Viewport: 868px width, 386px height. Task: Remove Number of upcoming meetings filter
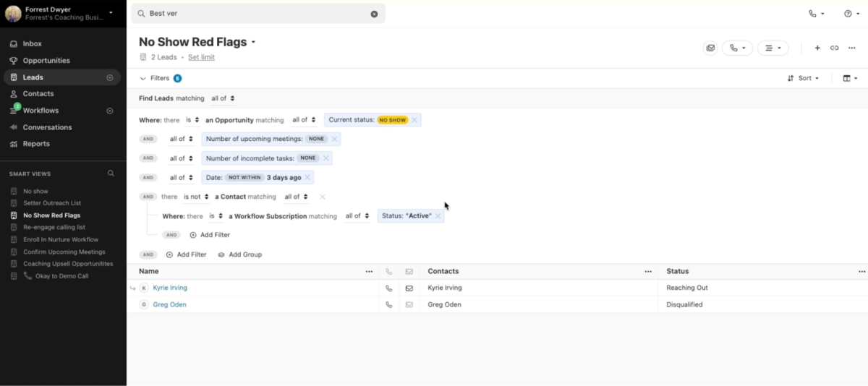click(334, 139)
